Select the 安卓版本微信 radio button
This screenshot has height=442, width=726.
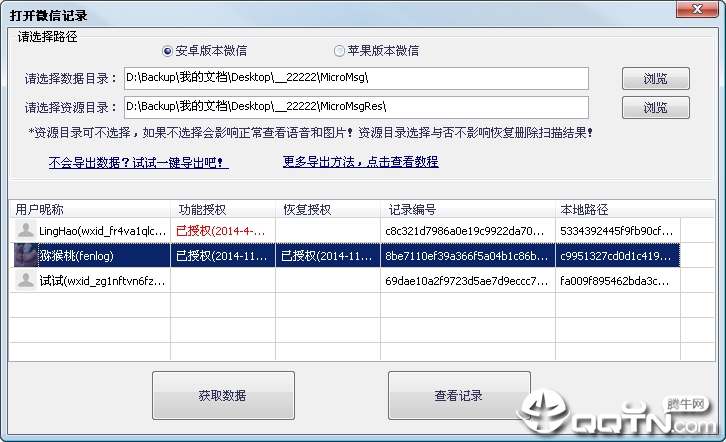tap(167, 51)
